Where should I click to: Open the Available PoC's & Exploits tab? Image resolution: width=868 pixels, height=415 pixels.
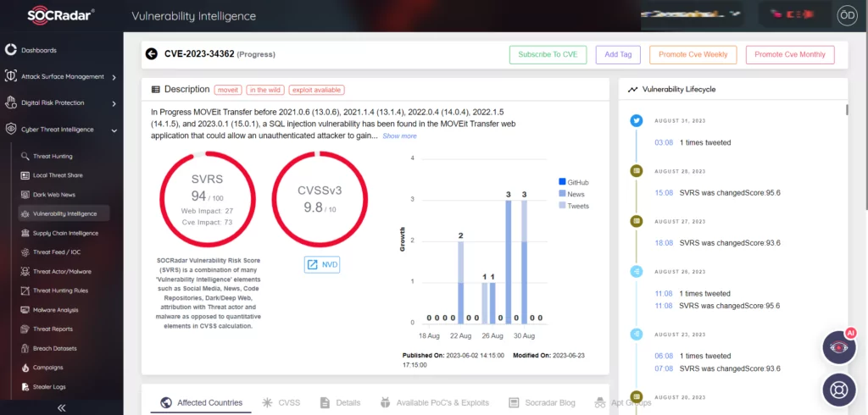pyautogui.click(x=435, y=403)
